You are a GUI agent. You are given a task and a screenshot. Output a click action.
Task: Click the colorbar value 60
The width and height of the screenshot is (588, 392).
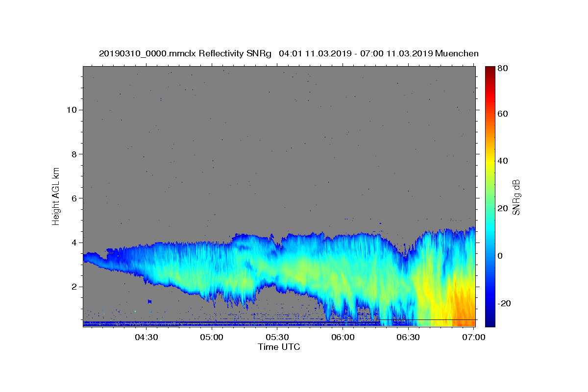tap(503, 114)
